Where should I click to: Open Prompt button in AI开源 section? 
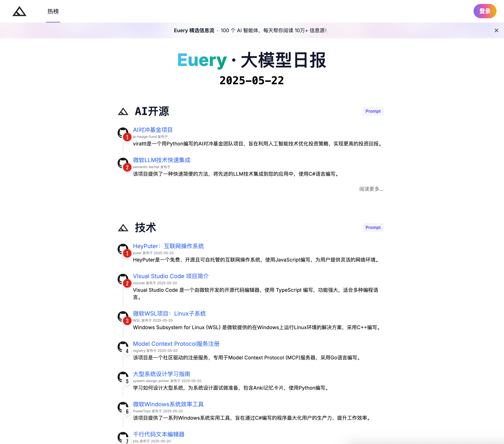pyautogui.click(x=373, y=111)
